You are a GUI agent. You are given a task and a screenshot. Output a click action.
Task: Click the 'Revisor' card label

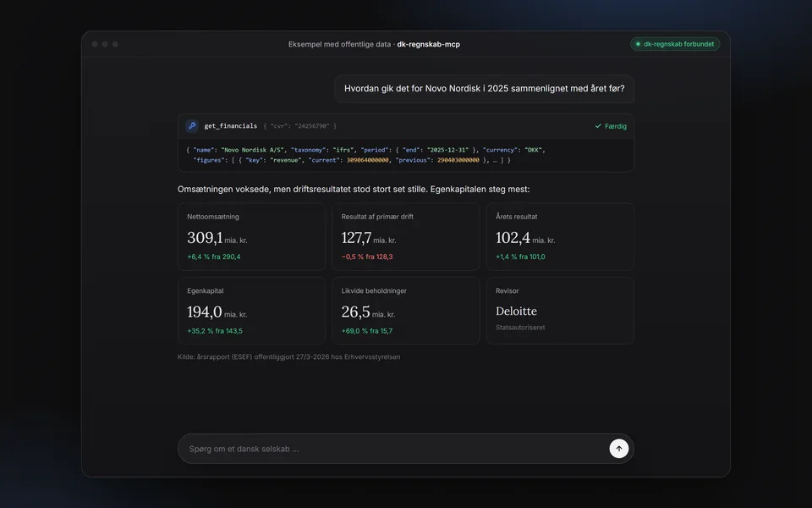coord(507,290)
